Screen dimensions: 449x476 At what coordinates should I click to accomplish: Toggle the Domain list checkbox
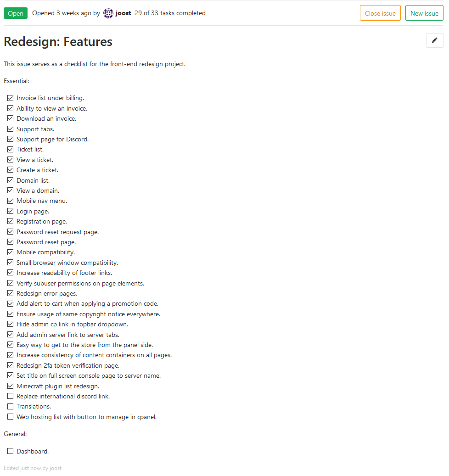tap(11, 180)
